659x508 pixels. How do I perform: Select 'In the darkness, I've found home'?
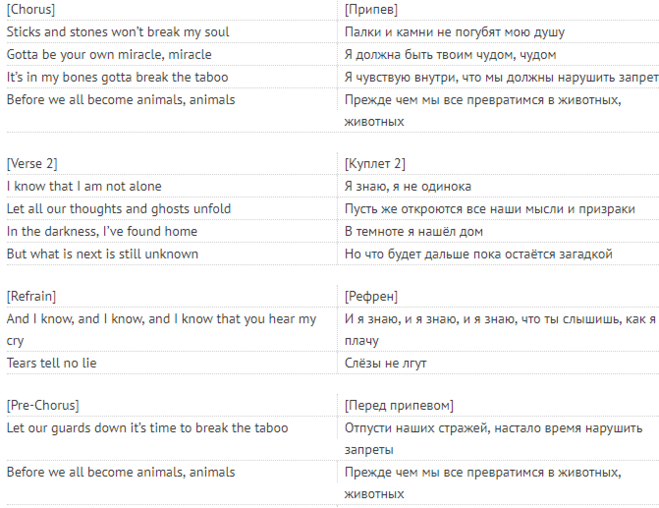click(102, 232)
